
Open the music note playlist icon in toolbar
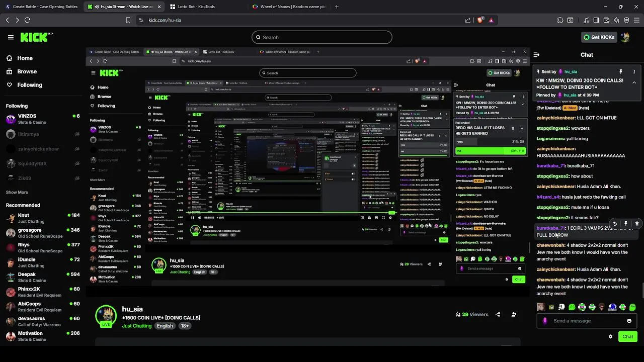tap(586, 20)
